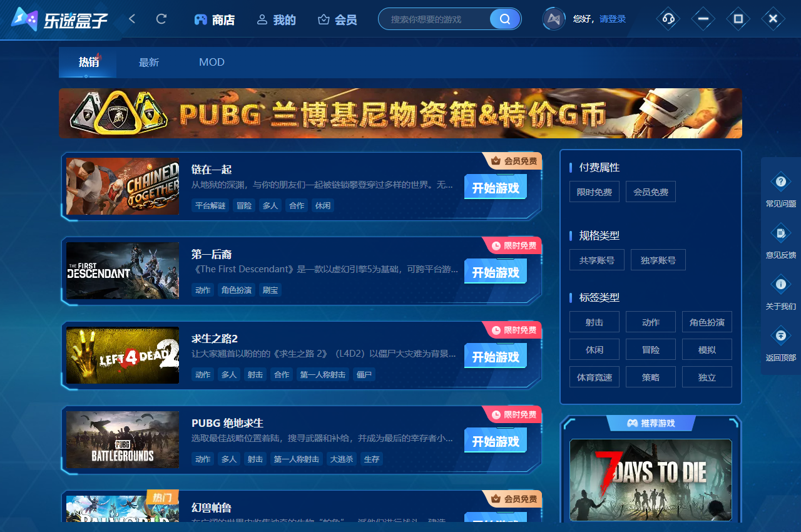This screenshot has width=801, height=532.
Task: Open the Chained Together game thumbnail
Action: pyautogui.click(x=123, y=187)
